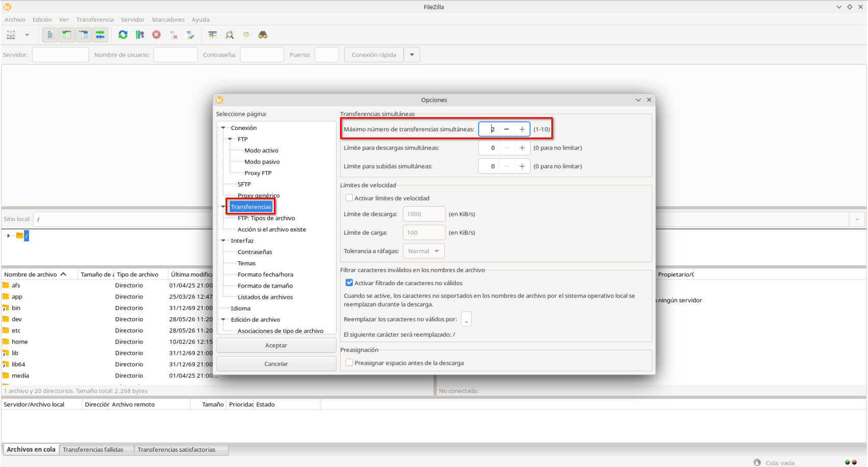Collapse the FTP tree node arrow
The image size is (868, 467).
(230, 139)
